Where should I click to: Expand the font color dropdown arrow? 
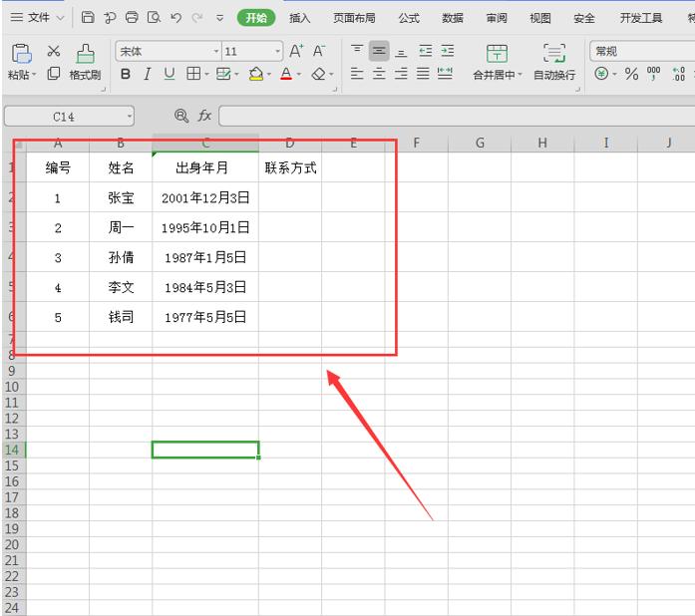[299, 74]
